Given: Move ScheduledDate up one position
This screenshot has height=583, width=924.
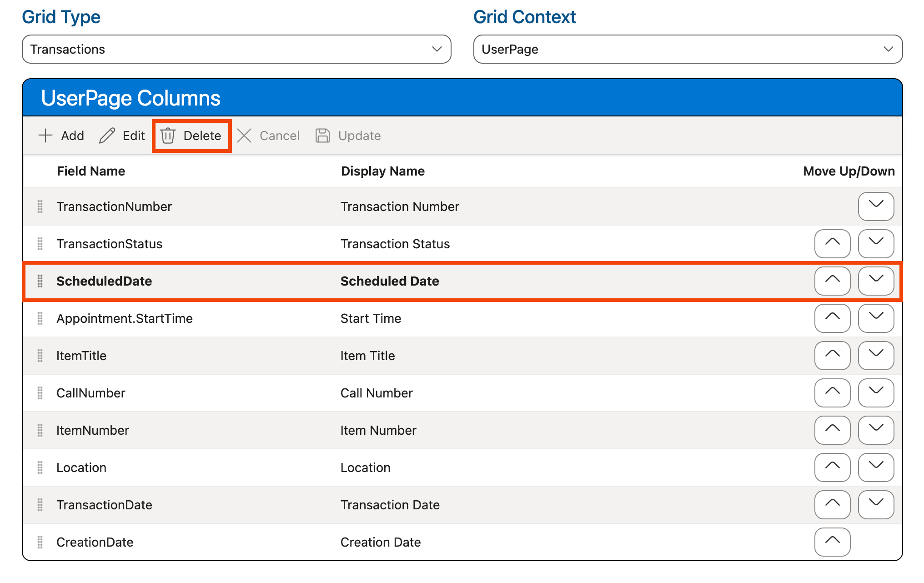Looking at the screenshot, I should (832, 281).
